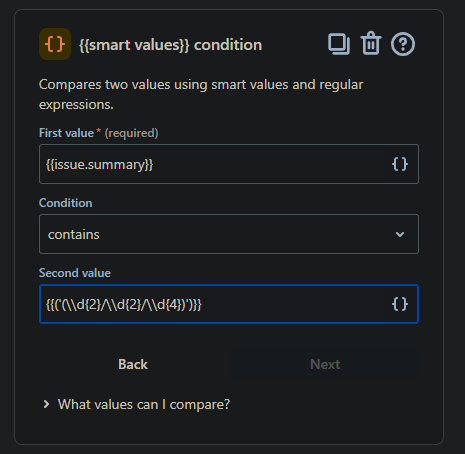The height and width of the screenshot is (454, 465).
Task: Click the Condition field label
Action: 66,203
